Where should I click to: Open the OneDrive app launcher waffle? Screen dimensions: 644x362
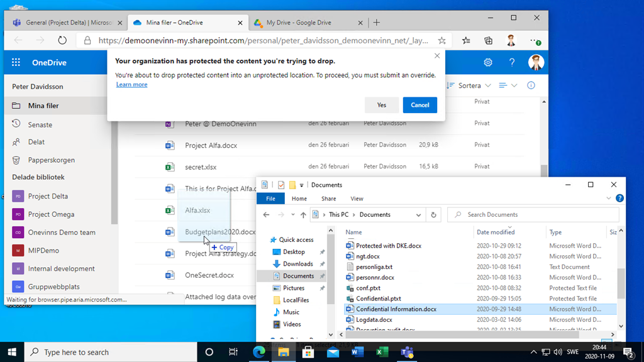[x=16, y=63]
